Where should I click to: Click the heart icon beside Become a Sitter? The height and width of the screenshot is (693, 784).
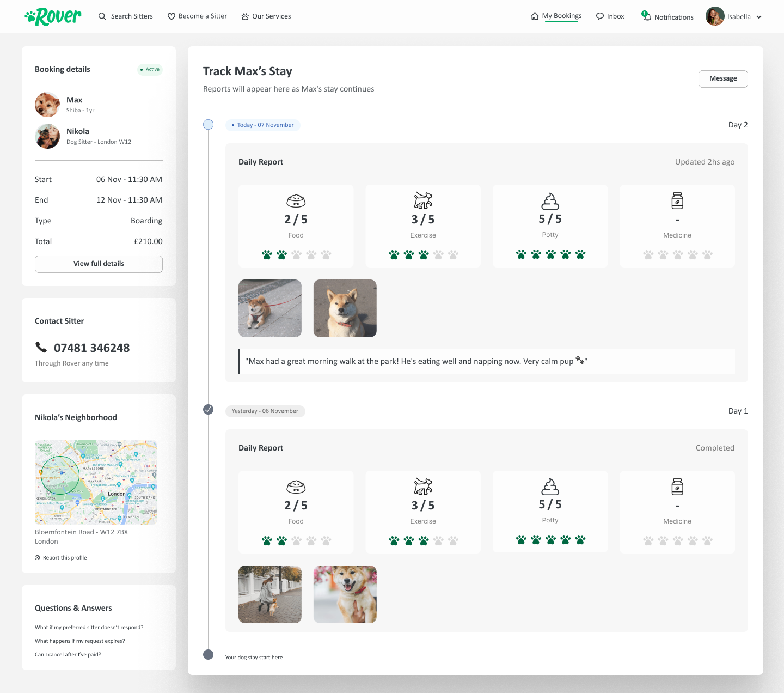171,16
